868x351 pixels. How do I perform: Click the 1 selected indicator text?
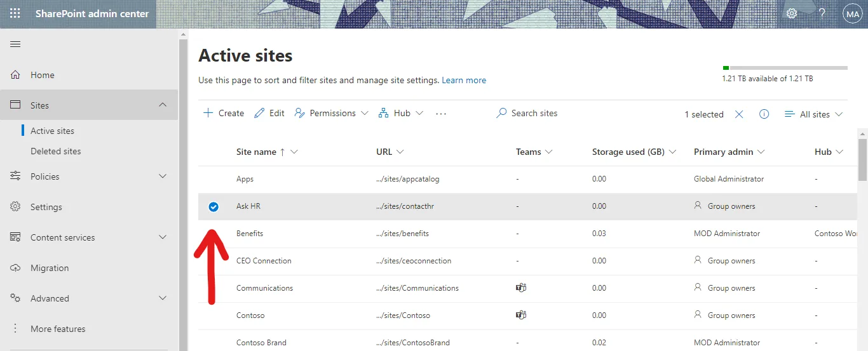(704, 114)
